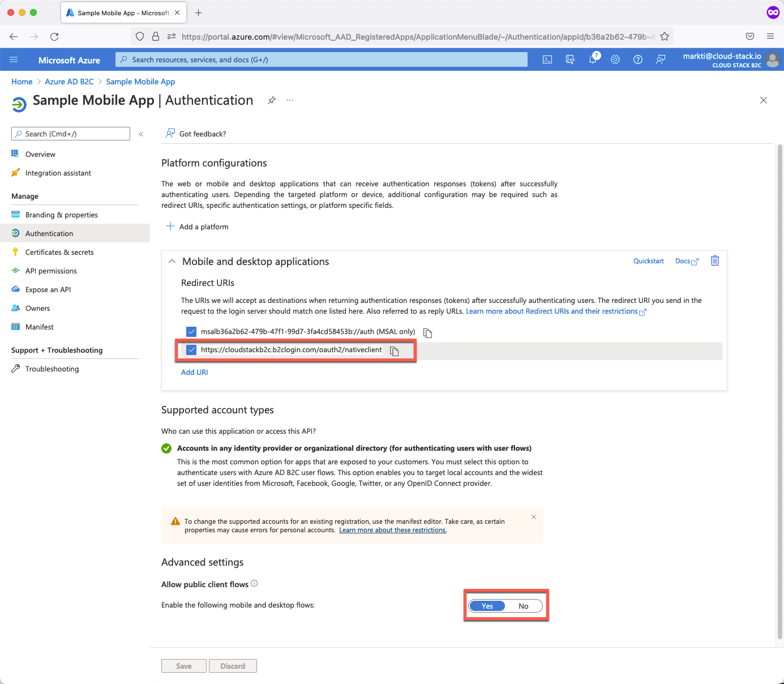The image size is (784, 684).
Task: Open Owners in the sidebar
Action: click(x=37, y=308)
